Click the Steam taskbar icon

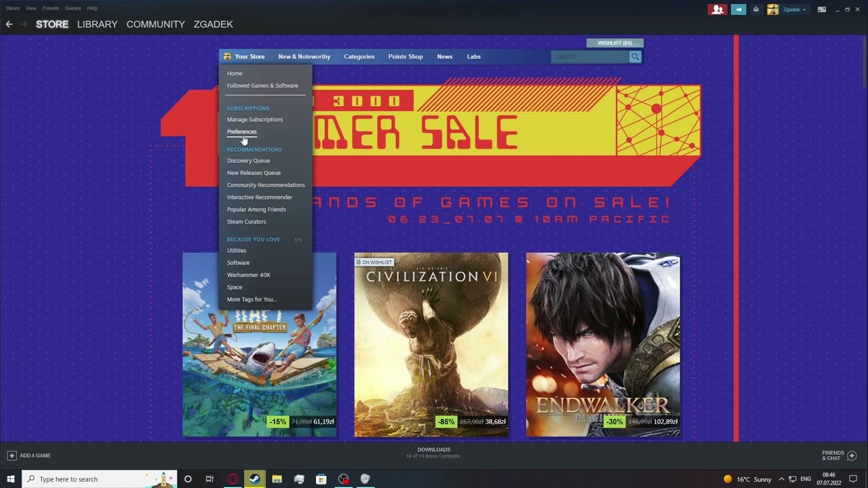pyautogui.click(x=254, y=479)
